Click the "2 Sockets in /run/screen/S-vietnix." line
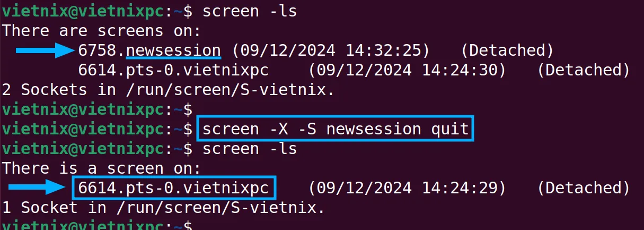The width and height of the screenshot is (644, 230). tap(168, 90)
